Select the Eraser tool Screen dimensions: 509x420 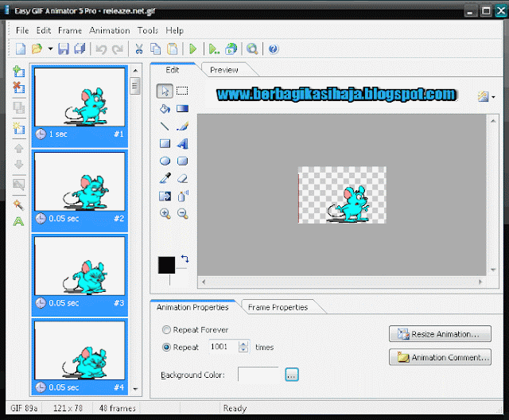coord(182,178)
